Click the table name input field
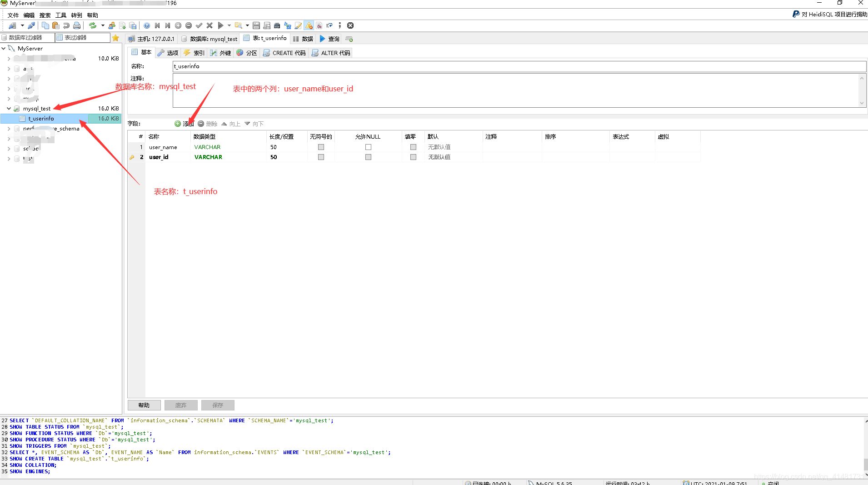Viewport: 868px width, 485px height. coord(519,66)
